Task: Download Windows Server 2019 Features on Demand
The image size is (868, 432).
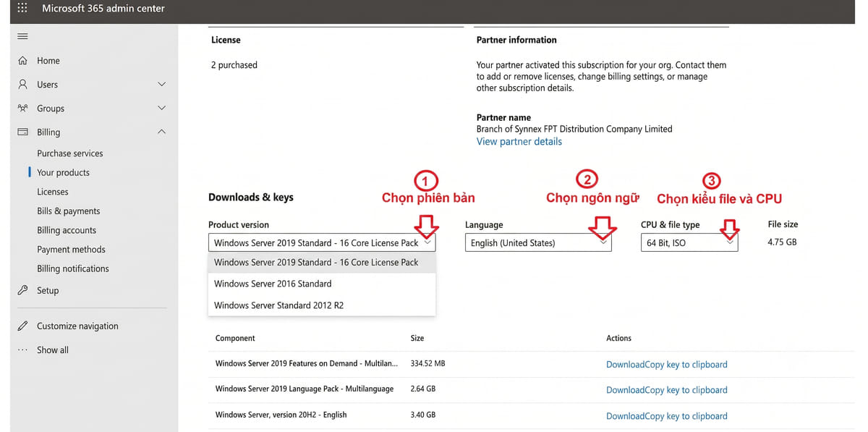Action: [625, 365]
